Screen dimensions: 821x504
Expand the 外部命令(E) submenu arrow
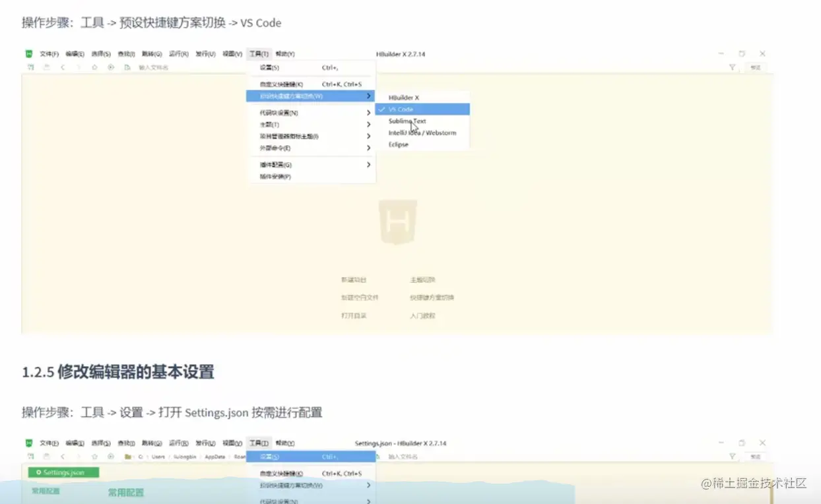pyautogui.click(x=369, y=148)
